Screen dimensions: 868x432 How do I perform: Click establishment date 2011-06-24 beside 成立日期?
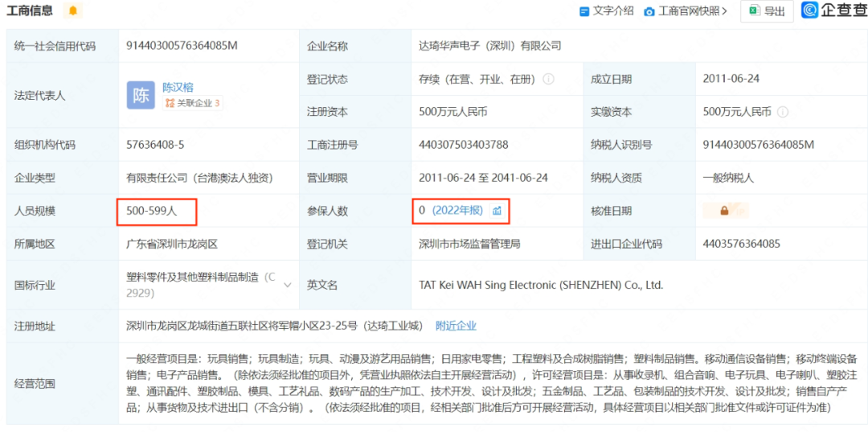point(731,79)
